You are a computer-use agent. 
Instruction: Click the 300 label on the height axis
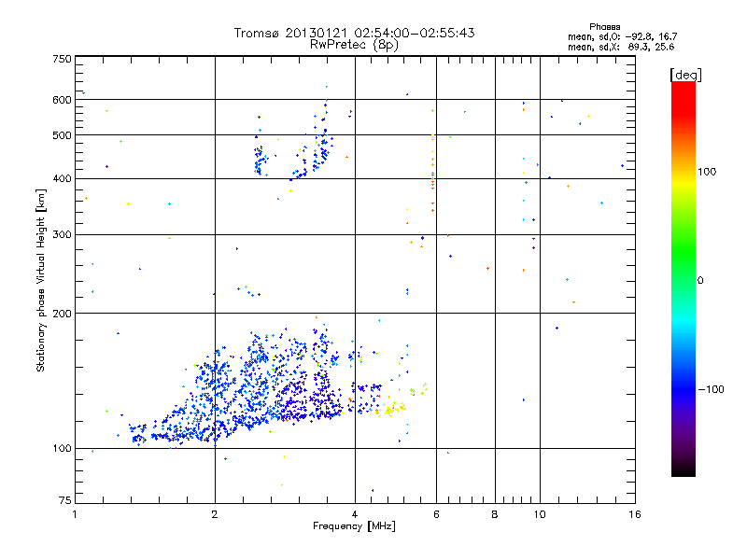pos(62,235)
